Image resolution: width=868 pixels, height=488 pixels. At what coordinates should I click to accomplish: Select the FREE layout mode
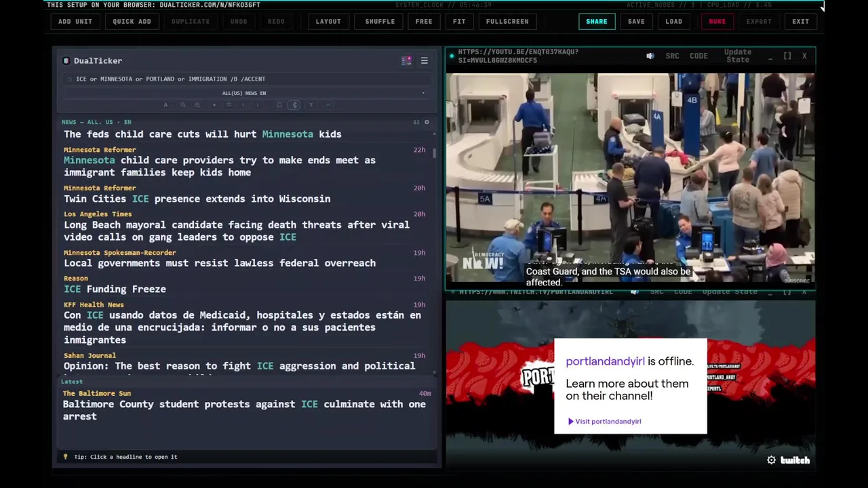coord(424,22)
